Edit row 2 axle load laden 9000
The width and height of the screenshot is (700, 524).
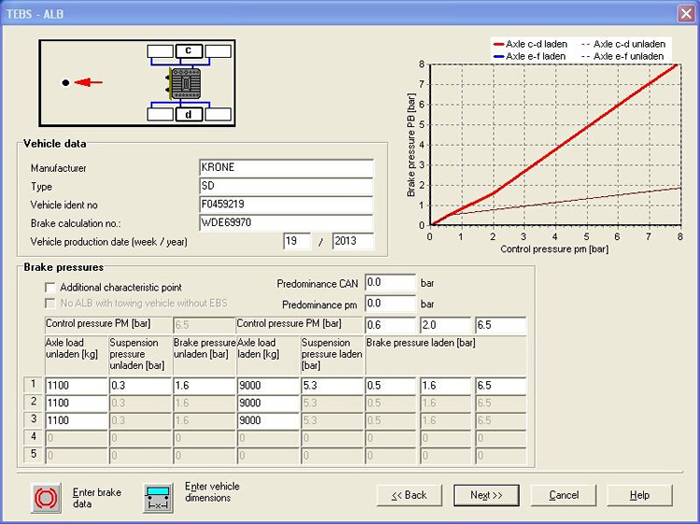[268, 403]
